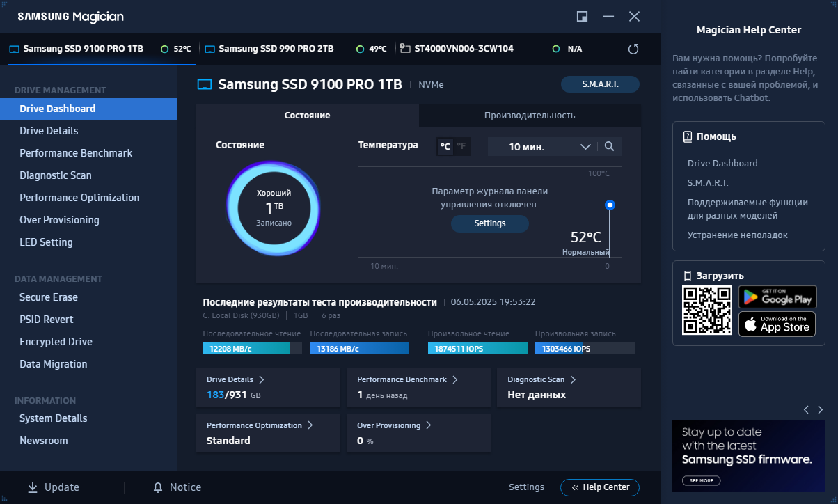Expand Diagnostic Scan card chevron

(573, 379)
